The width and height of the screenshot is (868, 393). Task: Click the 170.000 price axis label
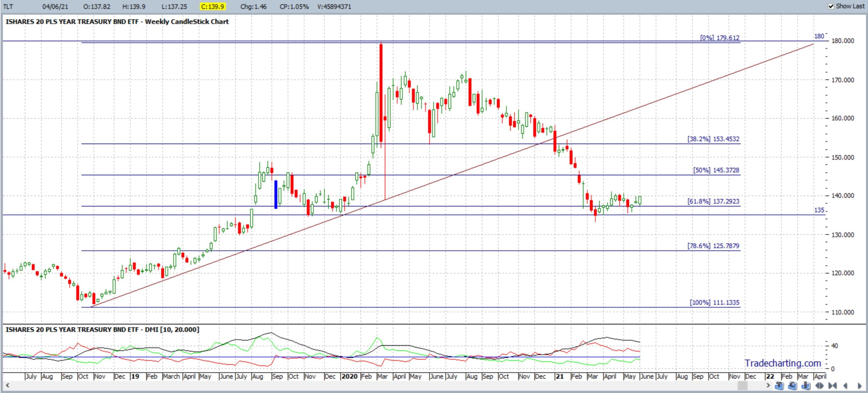843,80
